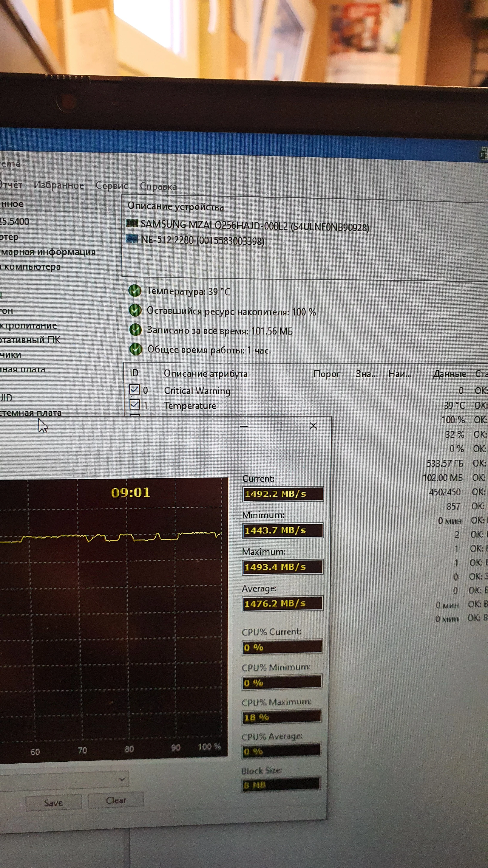Close the disk benchmark window
Screen dimensions: 488x868
(x=313, y=426)
